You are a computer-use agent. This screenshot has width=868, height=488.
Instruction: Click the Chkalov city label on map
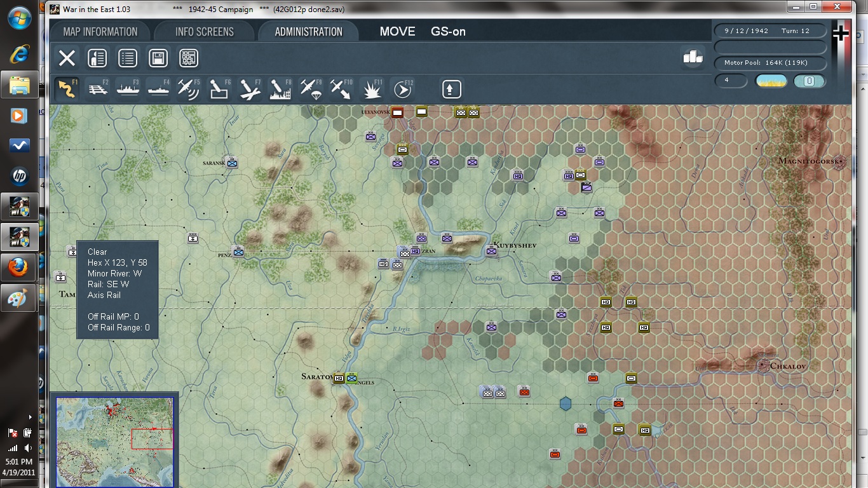tap(787, 366)
